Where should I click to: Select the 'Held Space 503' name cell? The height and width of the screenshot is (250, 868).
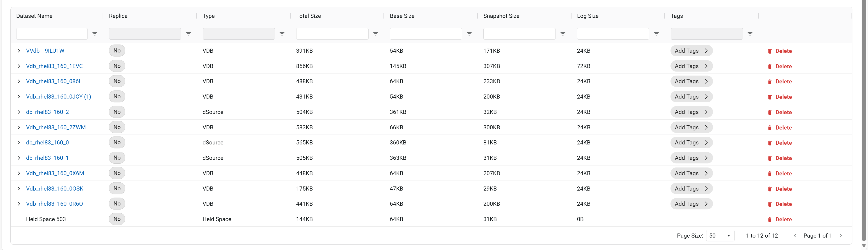[x=46, y=219]
